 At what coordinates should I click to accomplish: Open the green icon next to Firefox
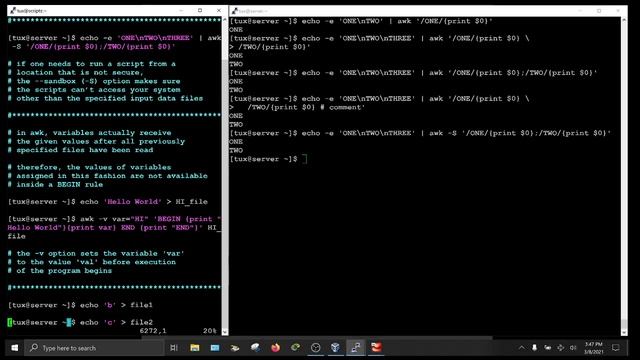pyautogui.click(x=296, y=348)
